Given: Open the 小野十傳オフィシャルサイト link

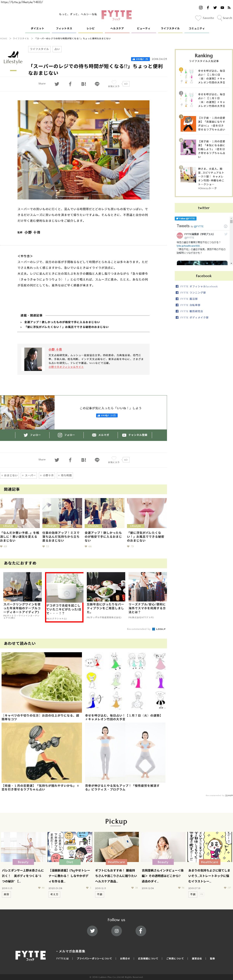Looking at the screenshot, I should (x=66, y=367).
